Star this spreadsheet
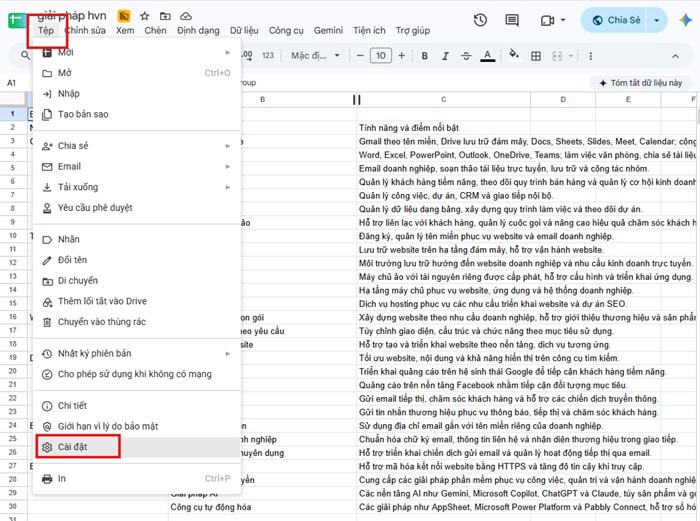This screenshot has height=521, width=700. [x=145, y=17]
